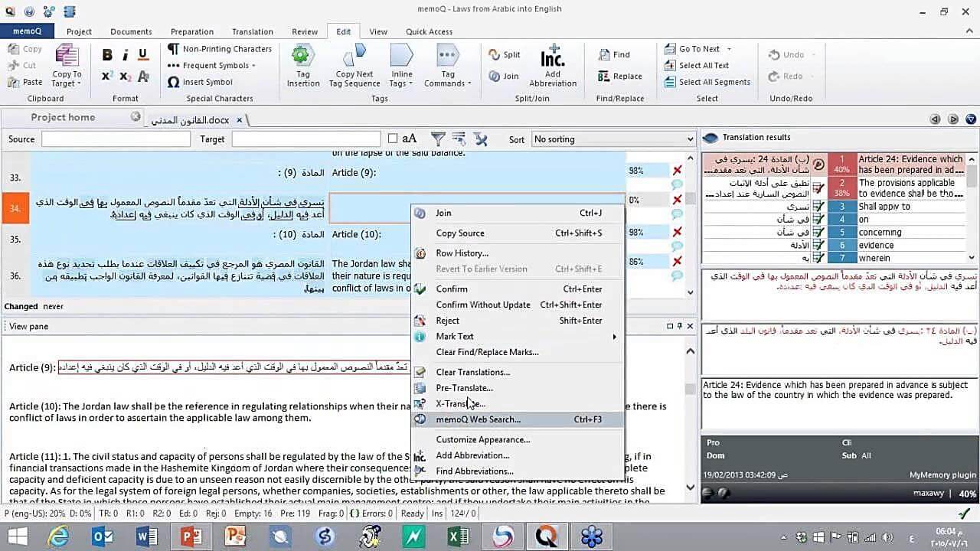Viewport: 980px width, 551px height.
Task: Select Join in context menu
Action: coord(518,213)
